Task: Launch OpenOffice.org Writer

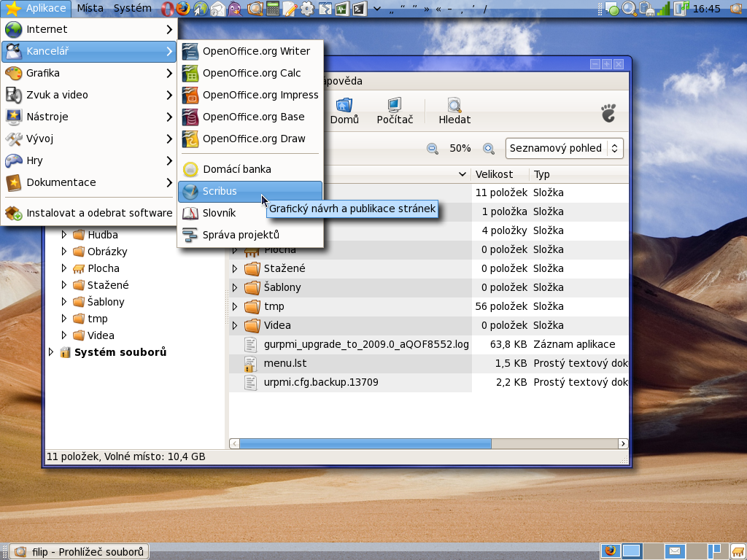Action: (250, 52)
